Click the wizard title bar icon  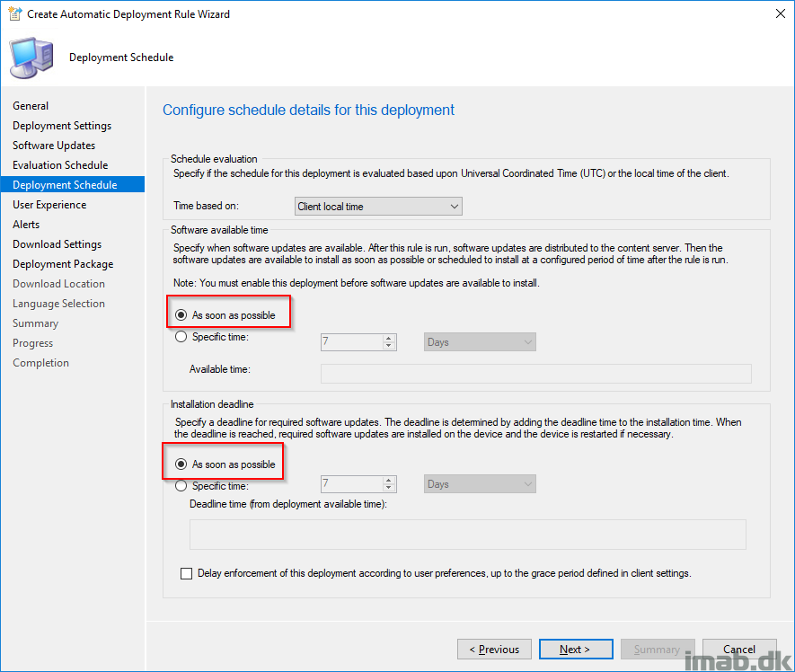[14, 13]
